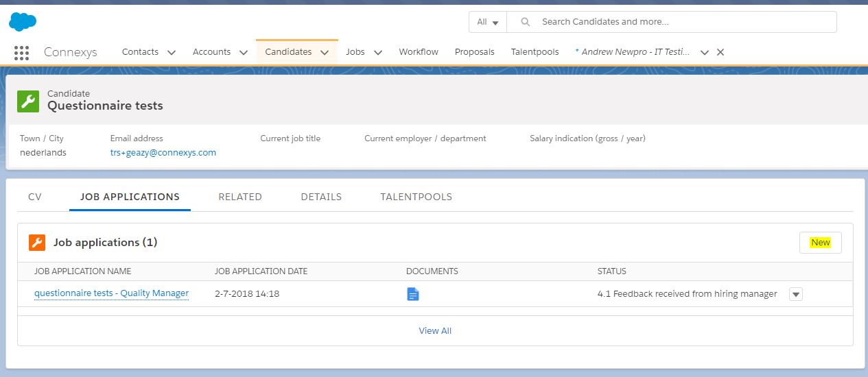This screenshot has width=868, height=377.
Task: Click the orange Job applications wrench icon
Action: point(37,243)
